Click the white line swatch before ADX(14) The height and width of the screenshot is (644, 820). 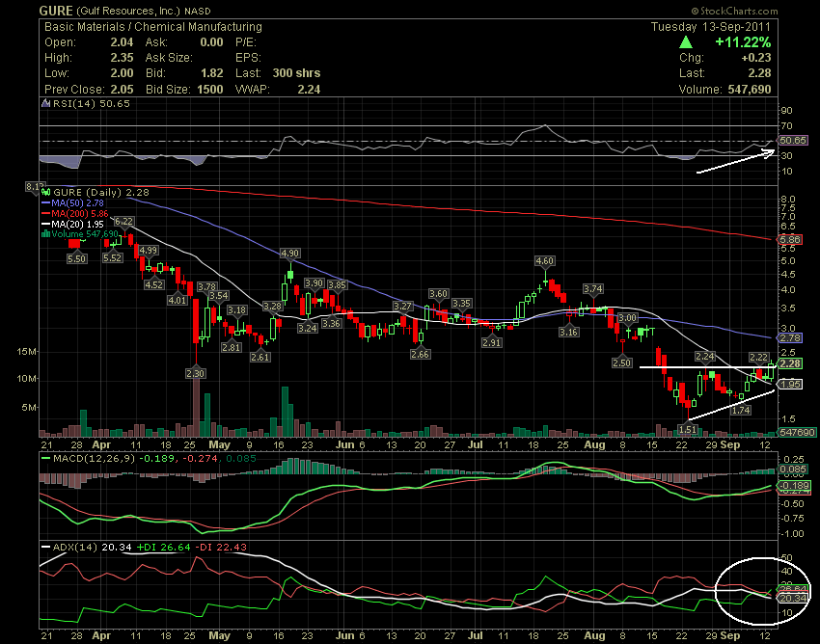coord(45,548)
